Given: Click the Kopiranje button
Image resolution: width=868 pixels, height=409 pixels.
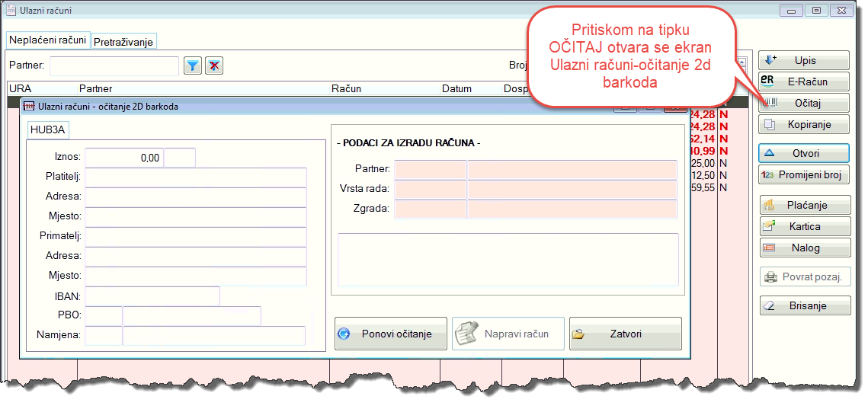Looking at the screenshot, I should [803, 124].
